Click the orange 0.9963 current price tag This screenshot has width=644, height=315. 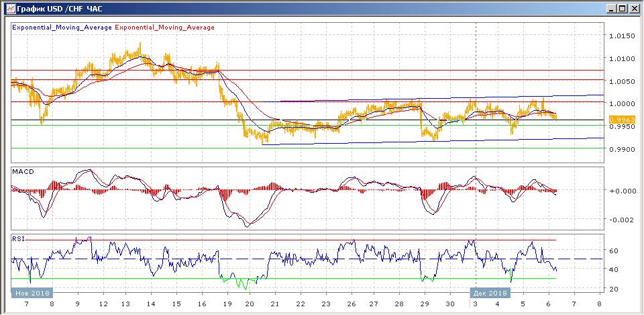[x=621, y=119]
